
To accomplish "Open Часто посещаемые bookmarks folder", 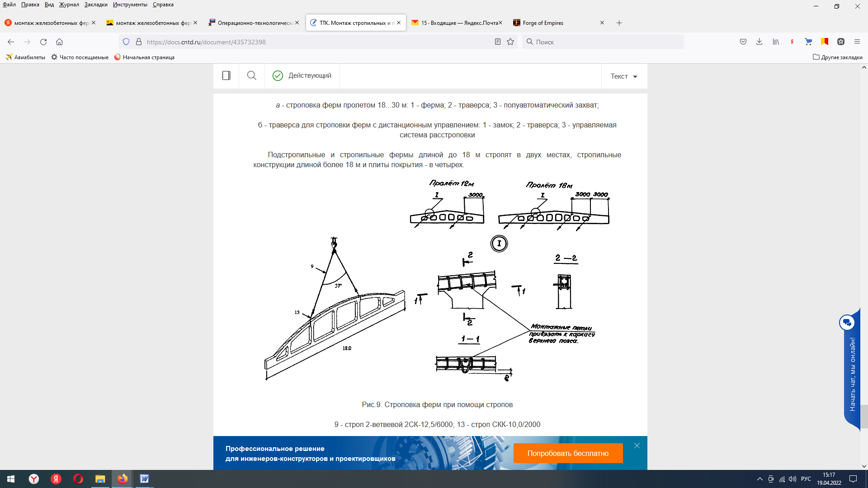I will (x=80, y=57).
